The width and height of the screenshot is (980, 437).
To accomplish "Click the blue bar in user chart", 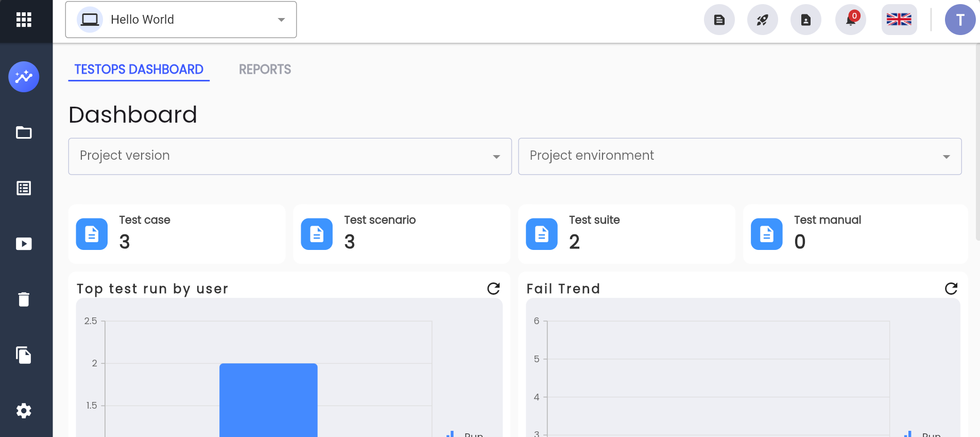I will tap(268, 400).
